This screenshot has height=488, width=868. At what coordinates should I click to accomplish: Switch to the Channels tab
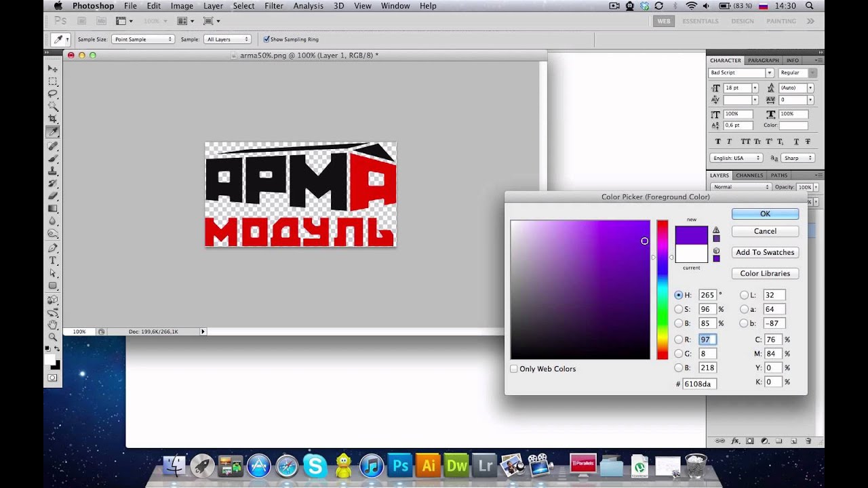749,176
